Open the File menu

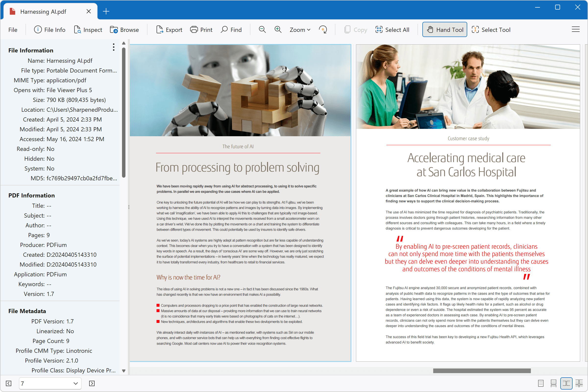(x=12, y=29)
